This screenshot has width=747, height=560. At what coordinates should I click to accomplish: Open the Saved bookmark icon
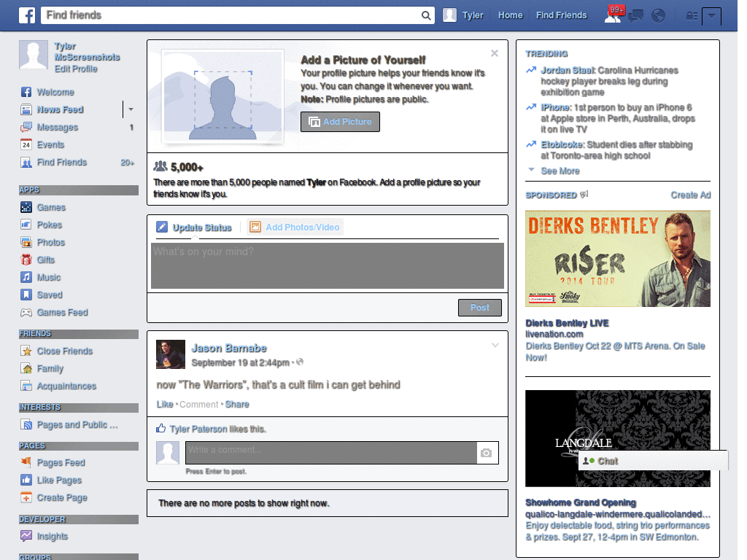[x=26, y=295]
